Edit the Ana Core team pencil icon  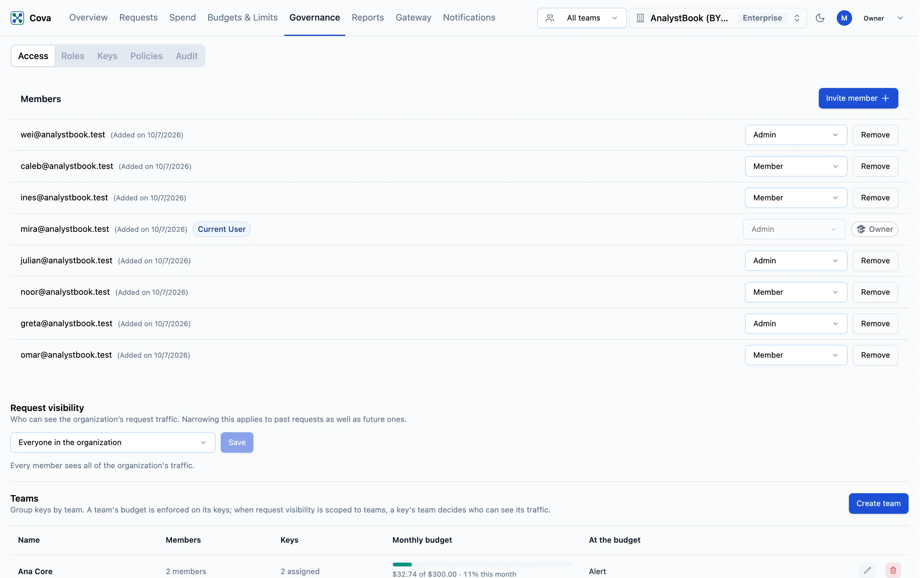[x=868, y=570]
